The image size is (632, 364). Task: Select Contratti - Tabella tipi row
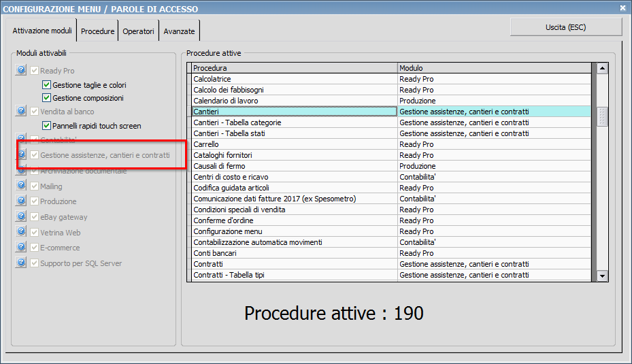[391, 275]
